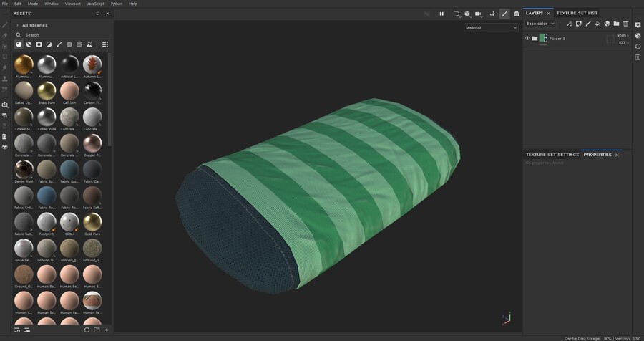Open the Base color channel dropdown
This screenshot has height=341, width=644.
click(541, 24)
